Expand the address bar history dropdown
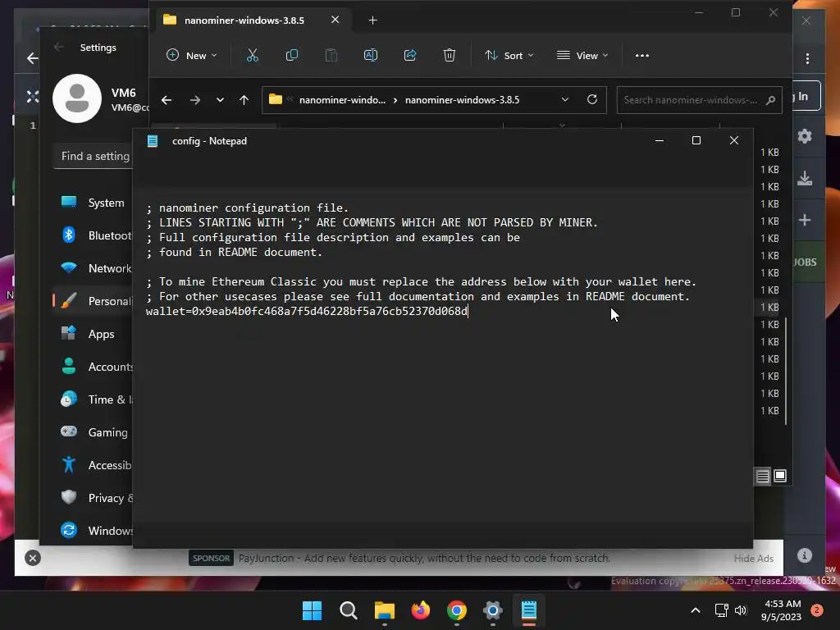This screenshot has width=840, height=630. tap(564, 99)
